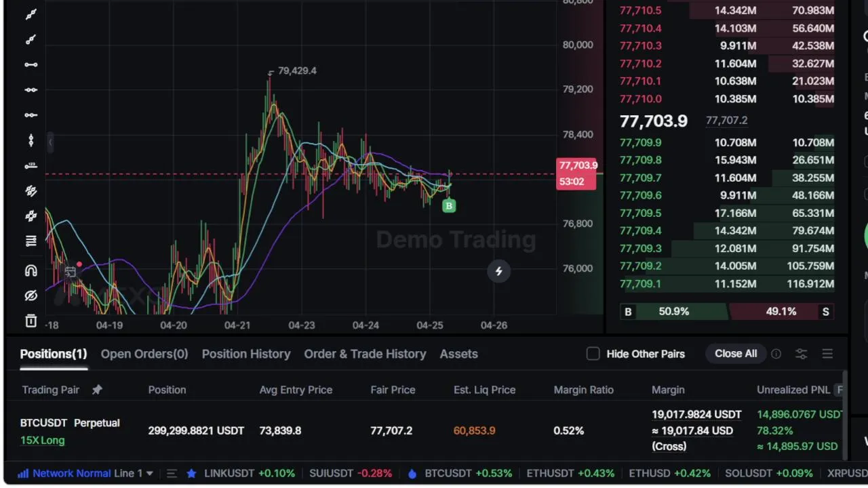Screen dimensions: 868x488
Task: Open the Order & Trade History tab
Action: pyautogui.click(x=365, y=354)
